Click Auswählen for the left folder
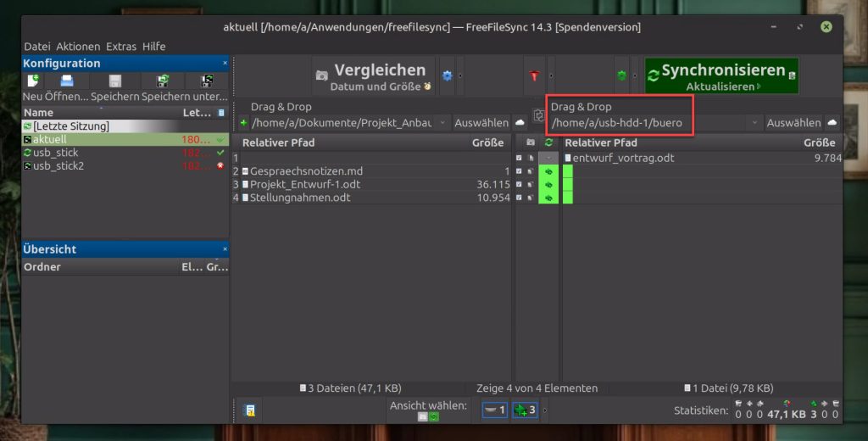The width and height of the screenshot is (868, 441). click(481, 122)
